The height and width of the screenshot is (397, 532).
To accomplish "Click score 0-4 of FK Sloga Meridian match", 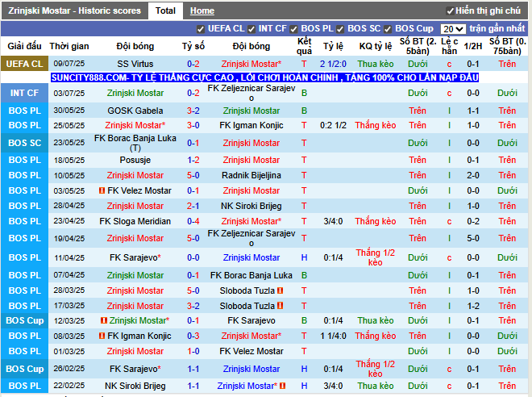I will 193,221.
